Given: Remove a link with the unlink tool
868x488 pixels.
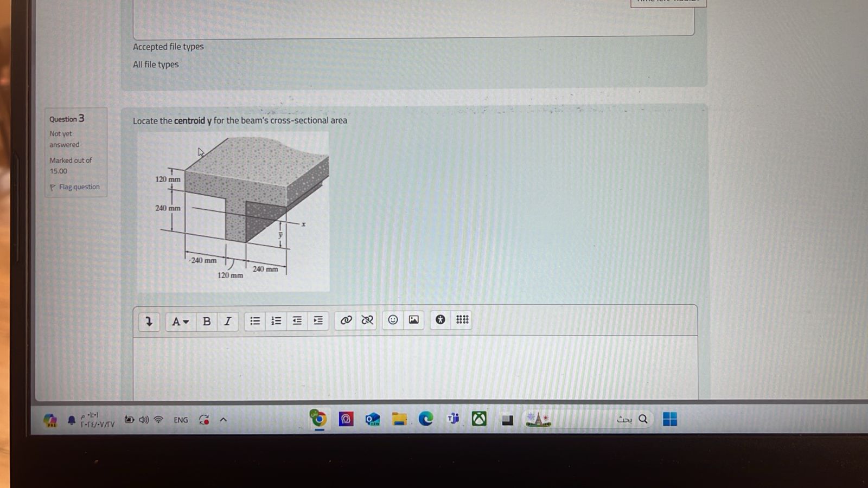Looking at the screenshot, I should tap(367, 320).
